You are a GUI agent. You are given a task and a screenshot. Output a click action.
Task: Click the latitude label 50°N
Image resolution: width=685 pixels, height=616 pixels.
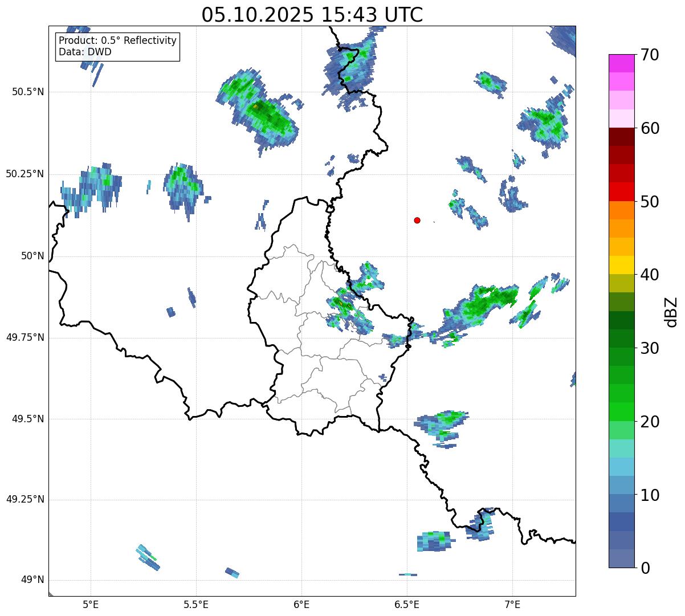click(32, 256)
